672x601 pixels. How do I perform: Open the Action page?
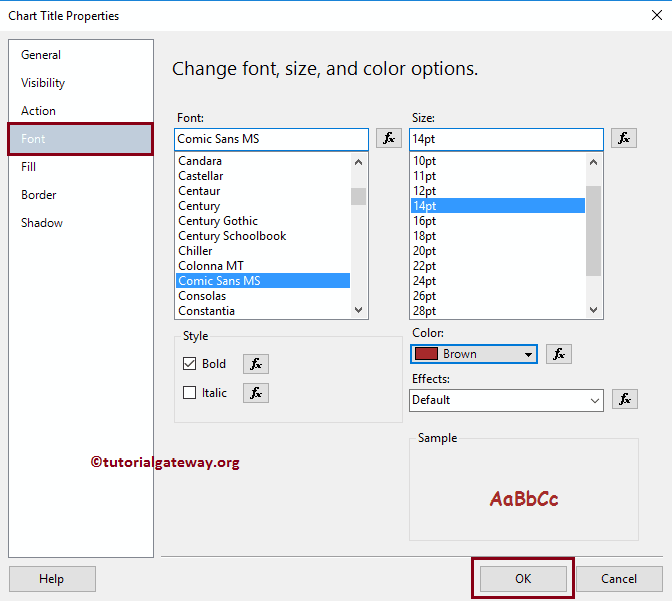coord(81,111)
